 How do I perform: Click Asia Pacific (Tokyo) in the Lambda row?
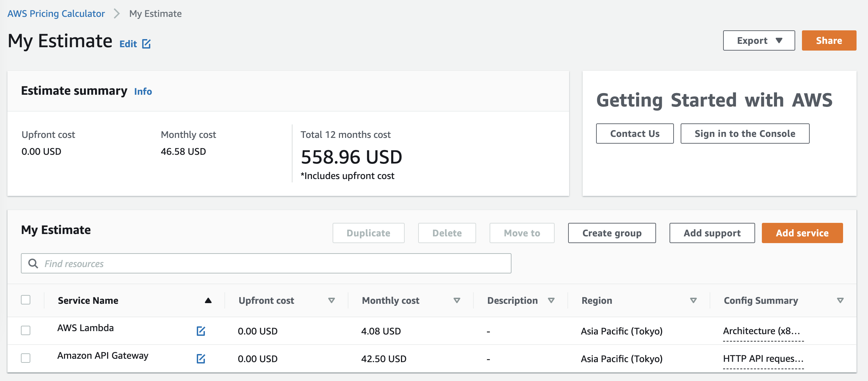622,331
